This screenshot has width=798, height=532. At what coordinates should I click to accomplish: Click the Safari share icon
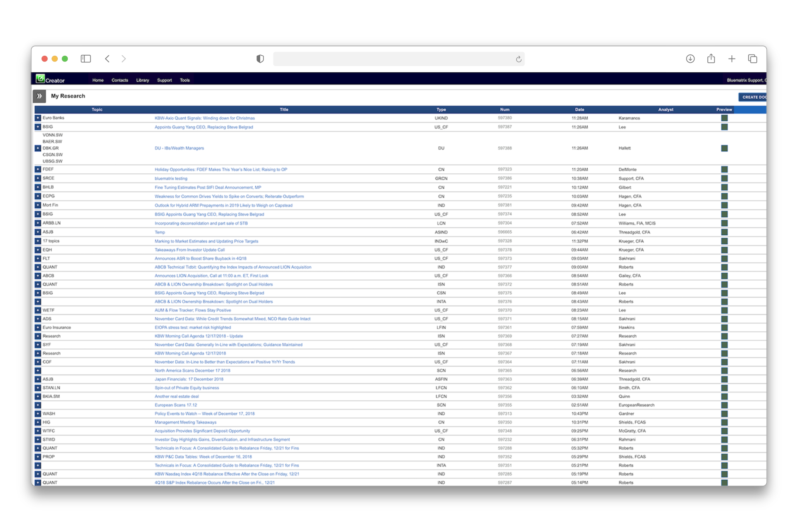point(711,59)
